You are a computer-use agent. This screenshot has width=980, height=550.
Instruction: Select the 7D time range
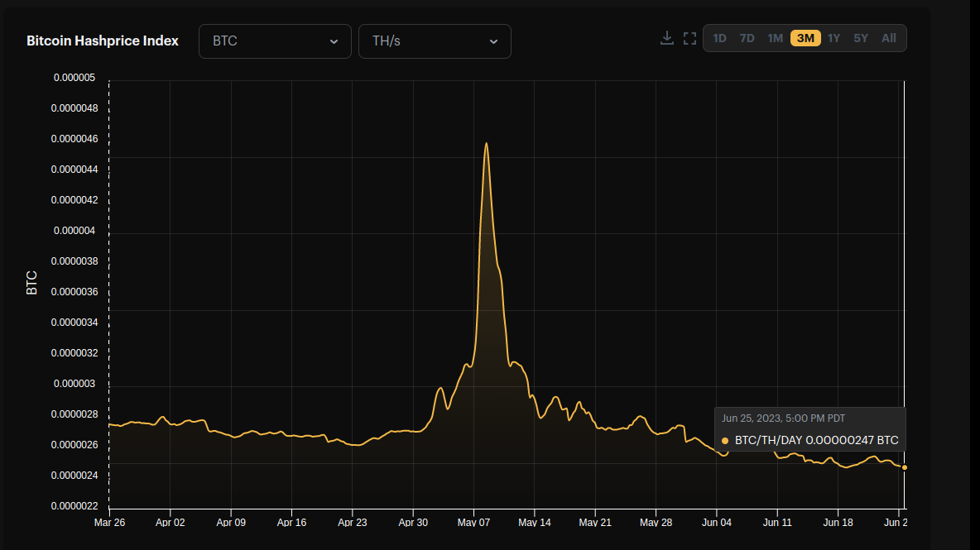[x=747, y=38]
